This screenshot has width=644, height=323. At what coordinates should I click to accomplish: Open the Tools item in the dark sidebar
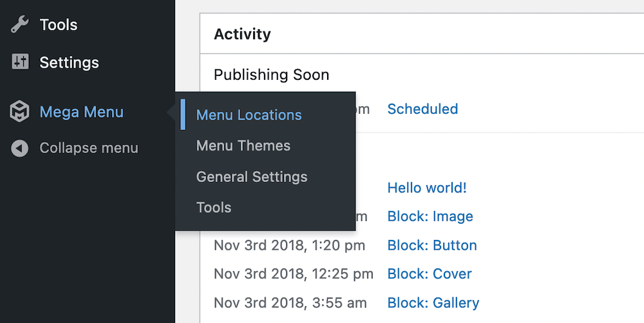coord(58,25)
